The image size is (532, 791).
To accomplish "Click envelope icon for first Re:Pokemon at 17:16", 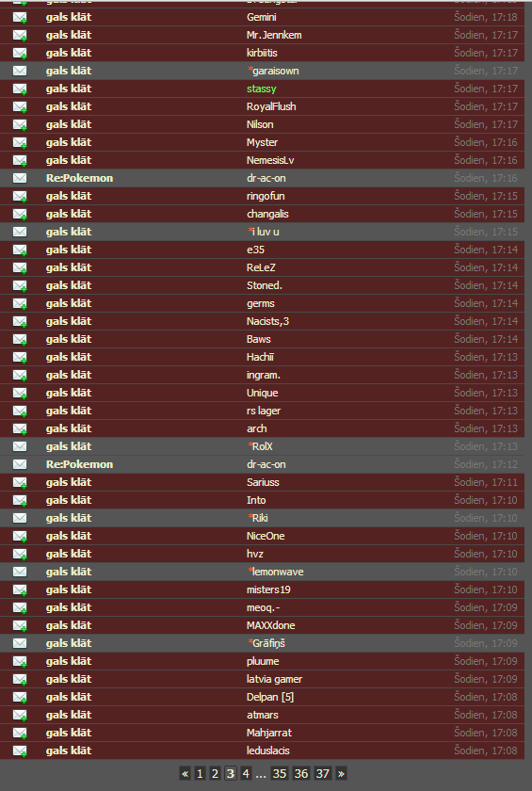I will point(20,178).
